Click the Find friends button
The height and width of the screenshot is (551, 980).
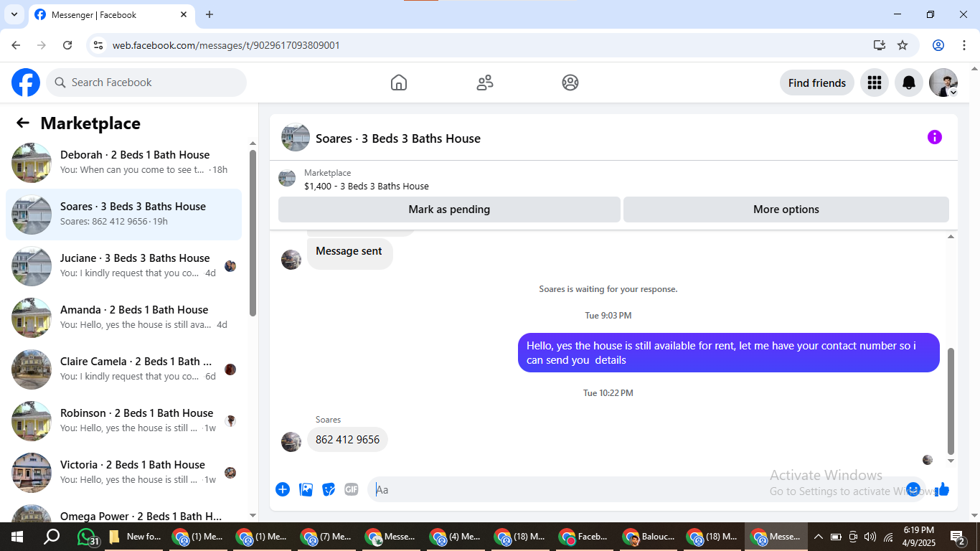tap(817, 83)
